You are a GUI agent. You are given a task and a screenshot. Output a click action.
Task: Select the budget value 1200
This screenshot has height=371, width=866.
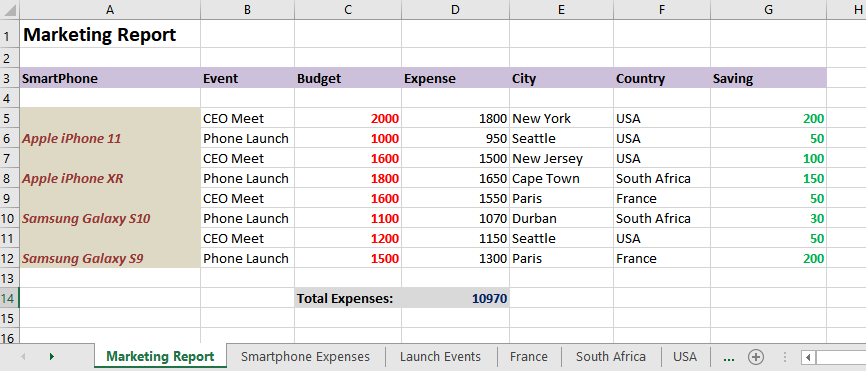(x=348, y=238)
